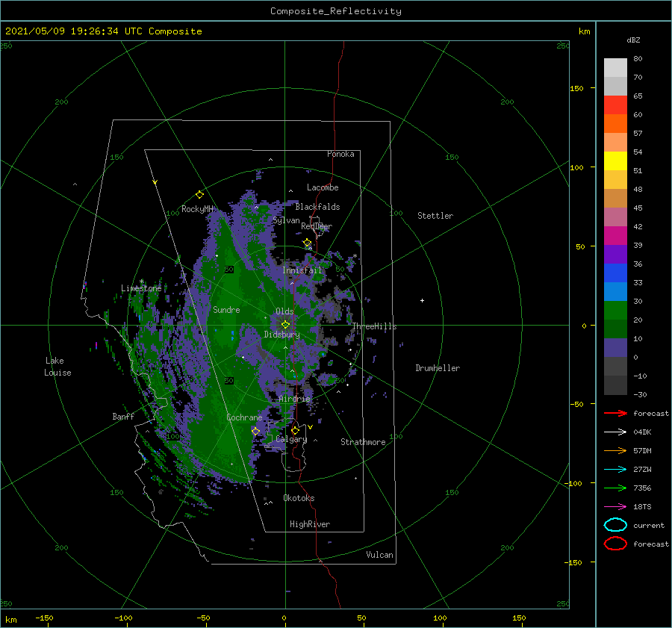Screen dimensions: 672x628
Task: Click the light gray 70-80 dBZ swatch
Action: 615,67
